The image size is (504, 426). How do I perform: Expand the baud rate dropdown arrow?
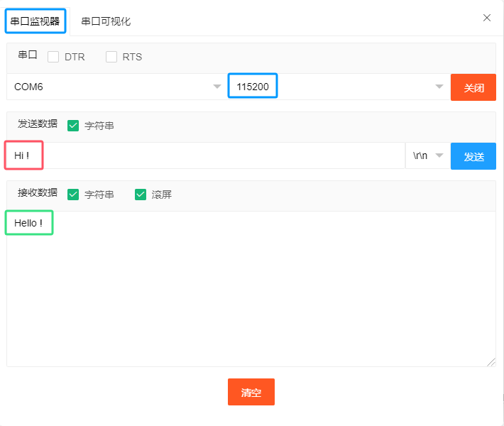coord(439,87)
